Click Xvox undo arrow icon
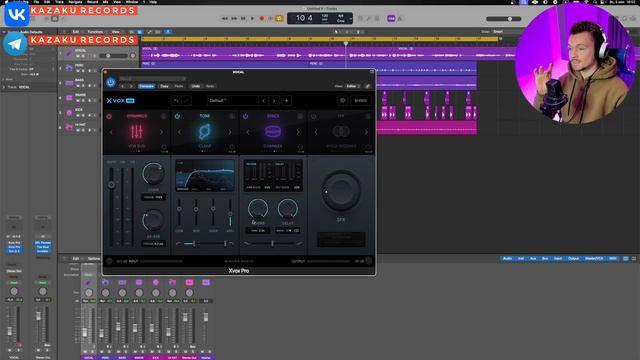The width and height of the screenshot is (640, 360). pyautogui.click(x=176, y=100)
